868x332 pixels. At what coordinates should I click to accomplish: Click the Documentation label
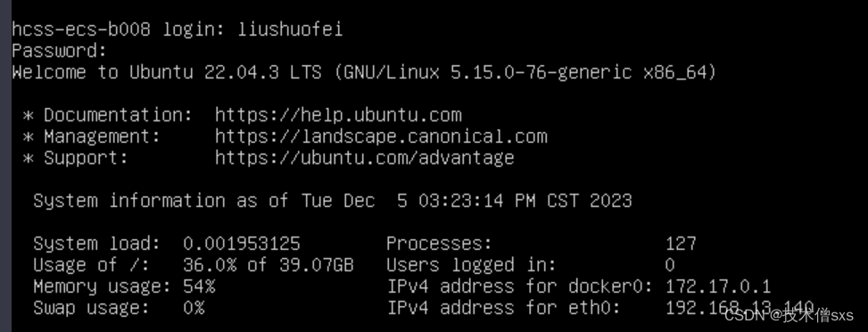point(118,115)
